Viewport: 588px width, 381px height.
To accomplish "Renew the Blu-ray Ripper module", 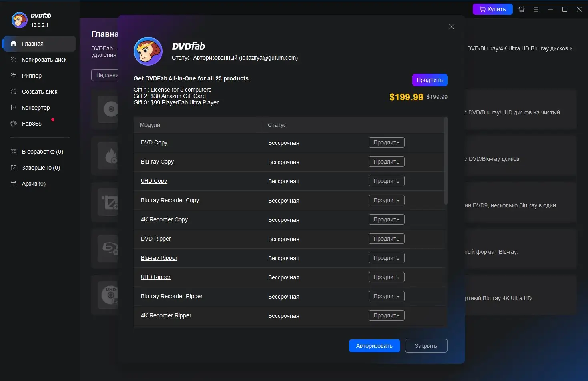I will click(386, 258).
